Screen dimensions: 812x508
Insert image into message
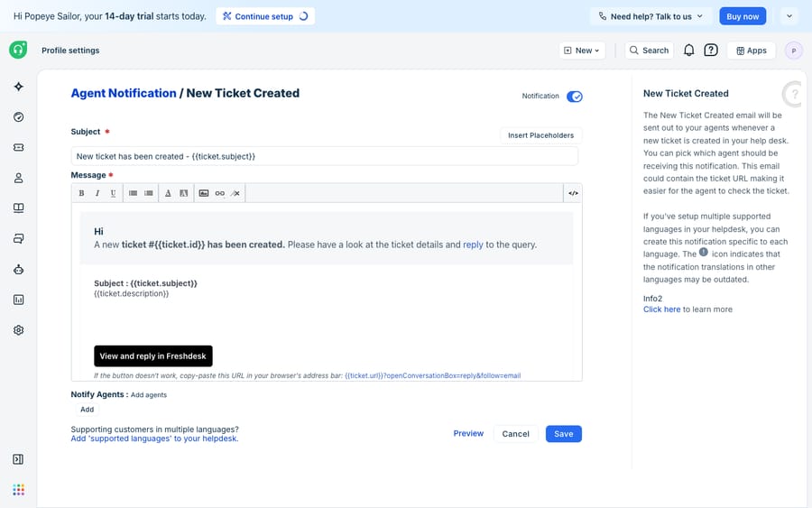tap(204, 193)
